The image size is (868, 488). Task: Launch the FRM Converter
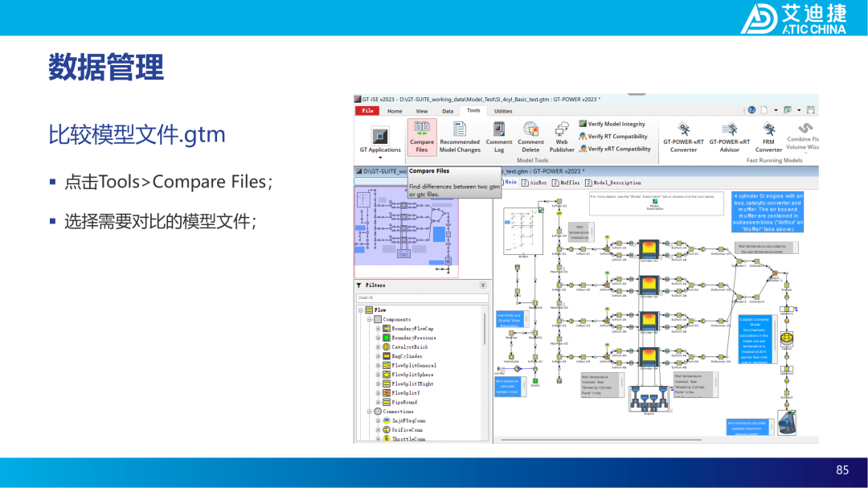(x=768, y=137)
